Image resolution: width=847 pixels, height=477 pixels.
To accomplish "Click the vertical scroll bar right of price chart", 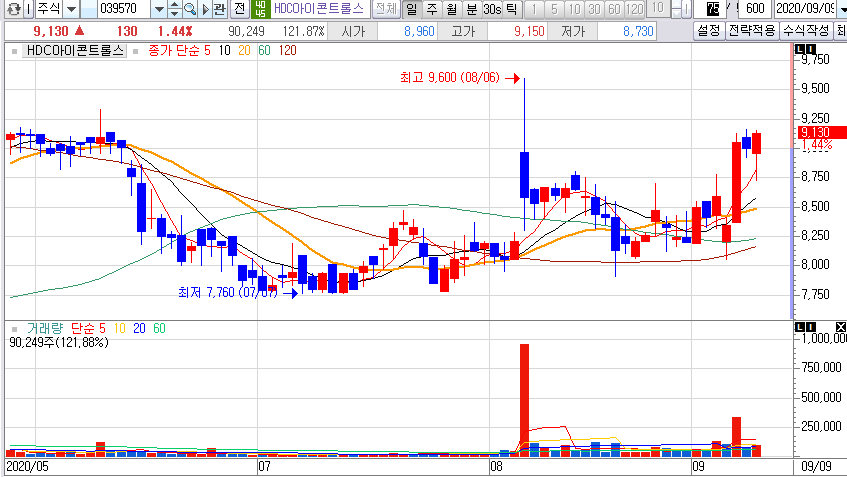I will pyautogui.click(x=792, y=181).
